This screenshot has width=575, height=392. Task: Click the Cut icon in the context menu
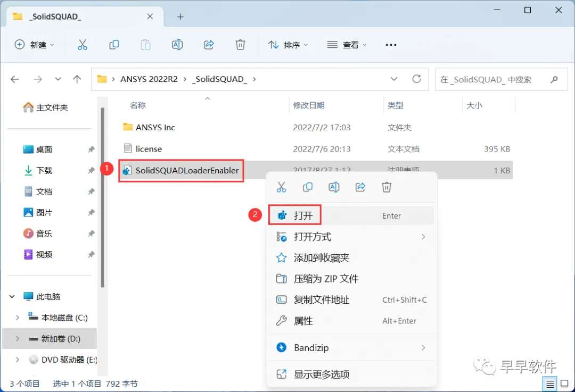pyautogui.click(x=281, y=187)
